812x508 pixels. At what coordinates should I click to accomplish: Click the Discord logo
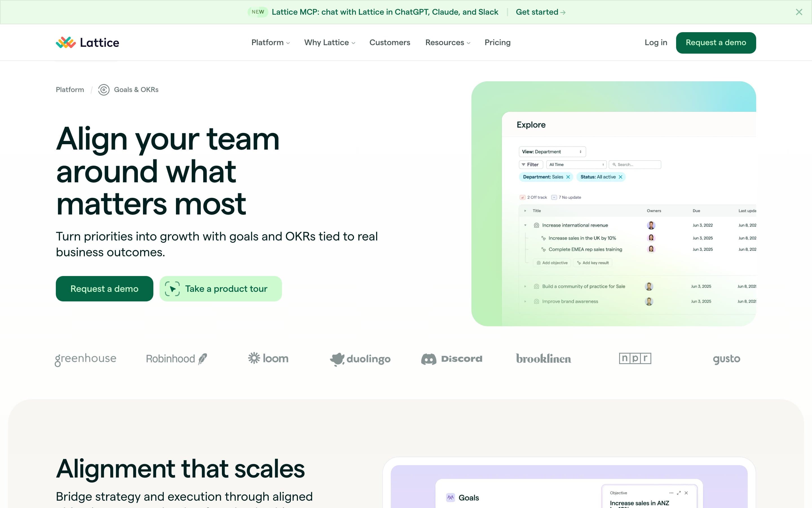(x=452, y=359)
